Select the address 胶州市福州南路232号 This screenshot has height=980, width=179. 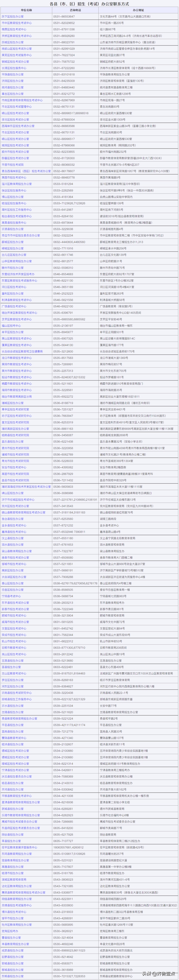click(113, 152)
